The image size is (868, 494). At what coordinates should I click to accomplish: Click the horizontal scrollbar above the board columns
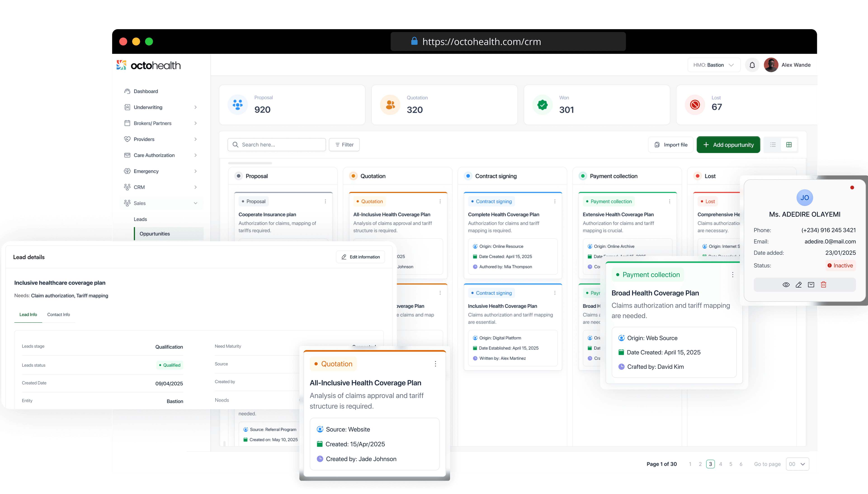click(x=250, y=163)
